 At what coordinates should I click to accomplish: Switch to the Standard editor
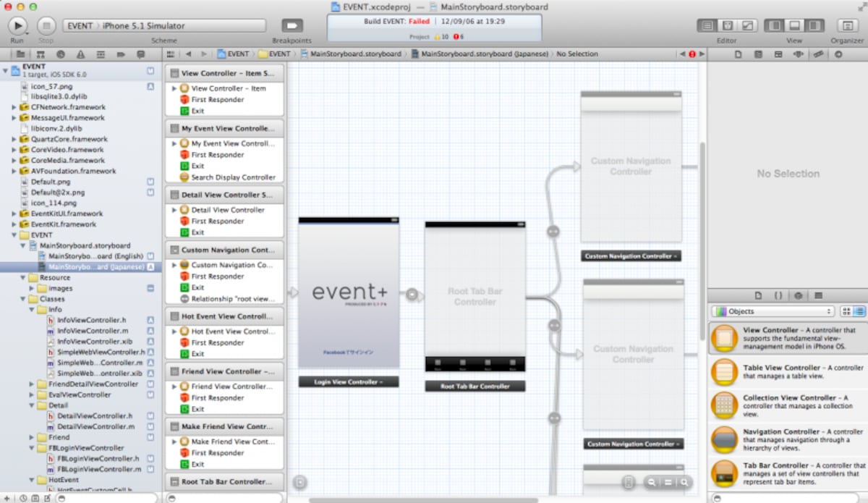click(x=707, y=25)
